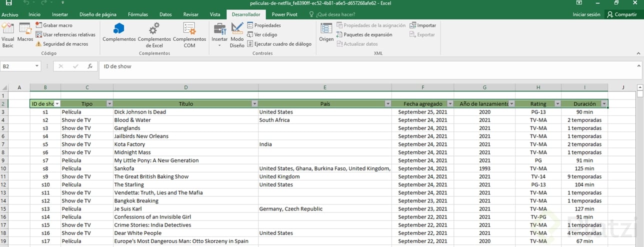Viewport: 644px width, 247px height.
Task: Toggle Usar referencias relativas
Action: tap(65, 34)
